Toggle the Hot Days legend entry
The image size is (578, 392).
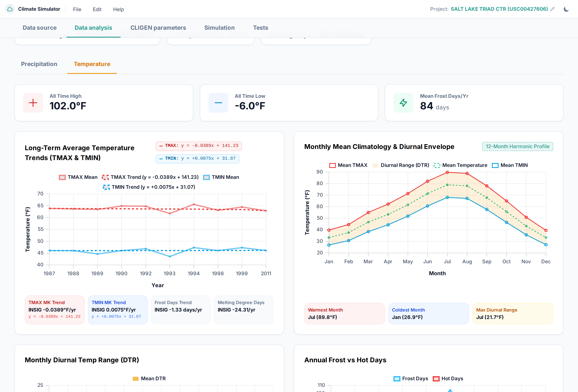448,379
